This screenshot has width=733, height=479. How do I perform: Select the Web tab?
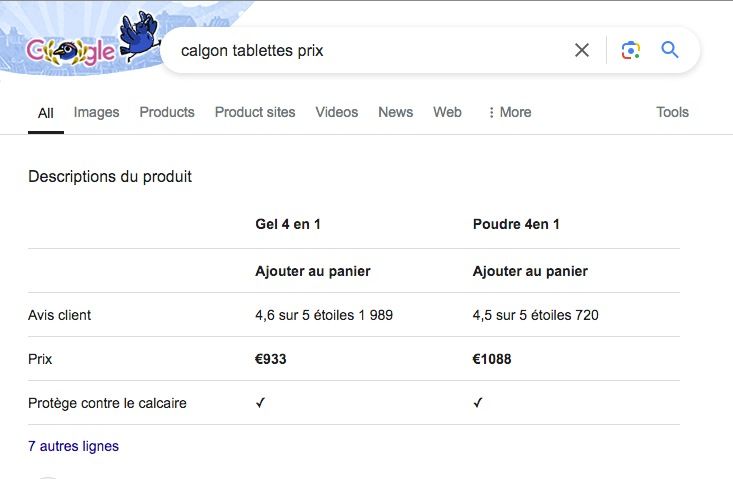click(x=447, y=112)
